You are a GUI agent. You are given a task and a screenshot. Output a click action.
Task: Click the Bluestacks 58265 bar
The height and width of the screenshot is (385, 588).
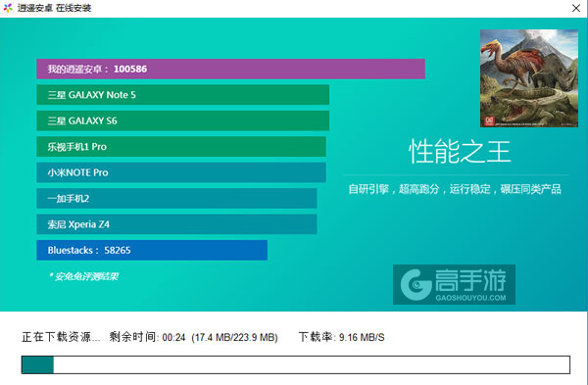coord(152,250)
